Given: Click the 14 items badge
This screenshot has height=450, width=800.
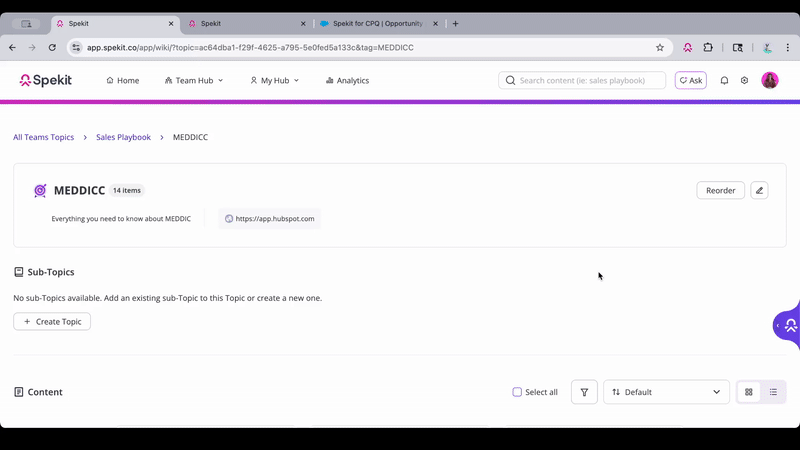Looking at the screenshot, I should pyautogui.click(x=127, y=190).
